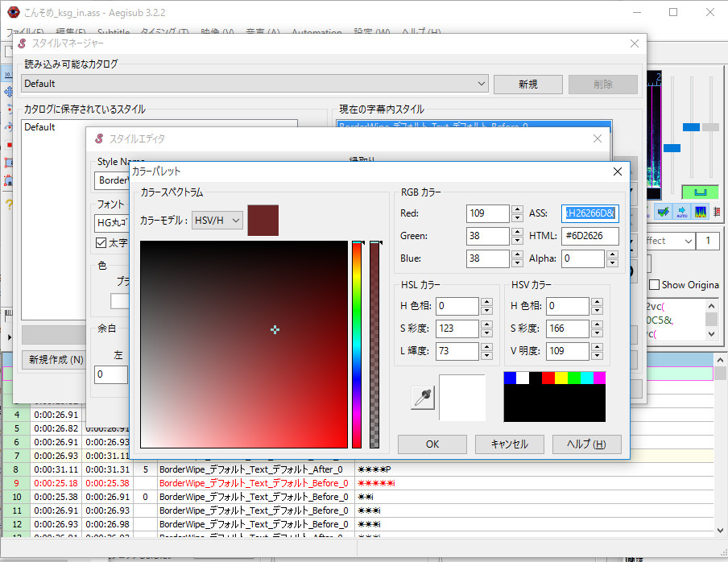Open the Automation menu

point(316,32)
